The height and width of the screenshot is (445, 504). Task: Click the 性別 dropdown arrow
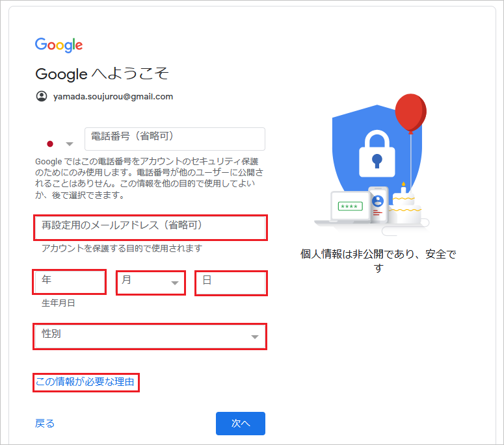coord(255,337)
